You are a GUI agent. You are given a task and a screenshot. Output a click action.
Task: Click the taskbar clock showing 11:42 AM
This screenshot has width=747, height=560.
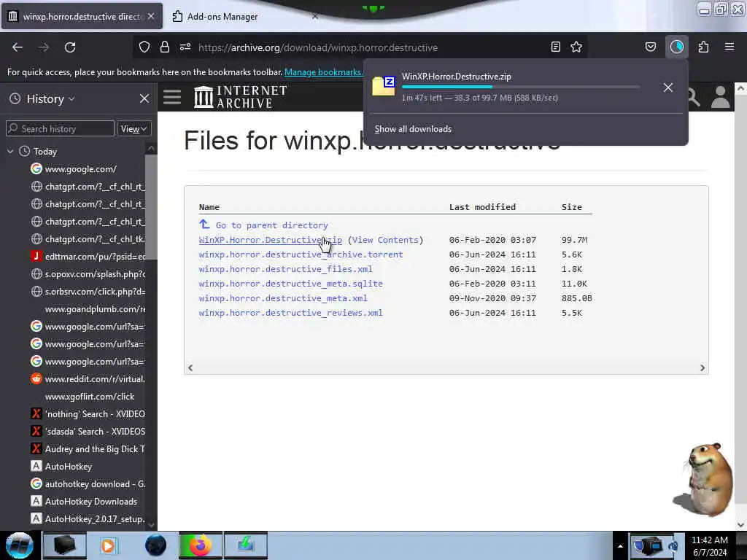pos(709,545)
